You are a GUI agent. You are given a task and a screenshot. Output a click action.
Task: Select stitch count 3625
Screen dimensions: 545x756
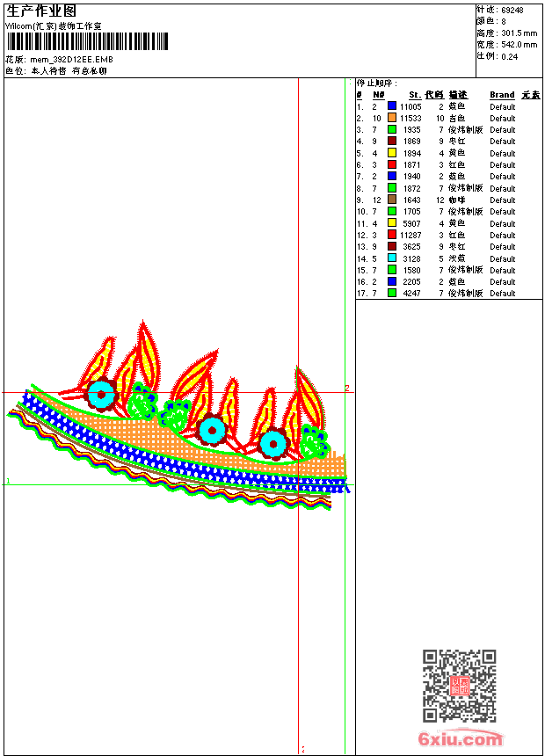[x=412, y=247]
